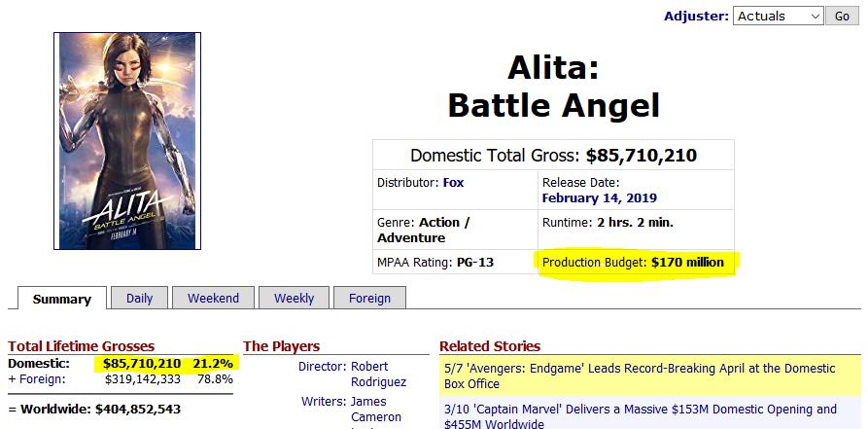Click the Director label link
This screenshot has width=868, height=429.
click(x=322, y=367)
